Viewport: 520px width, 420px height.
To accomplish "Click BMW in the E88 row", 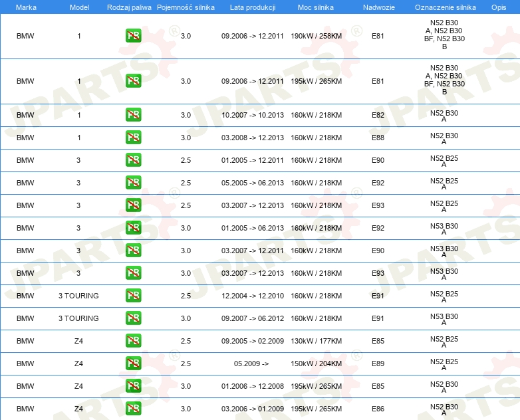I will [x=25, y=138].
